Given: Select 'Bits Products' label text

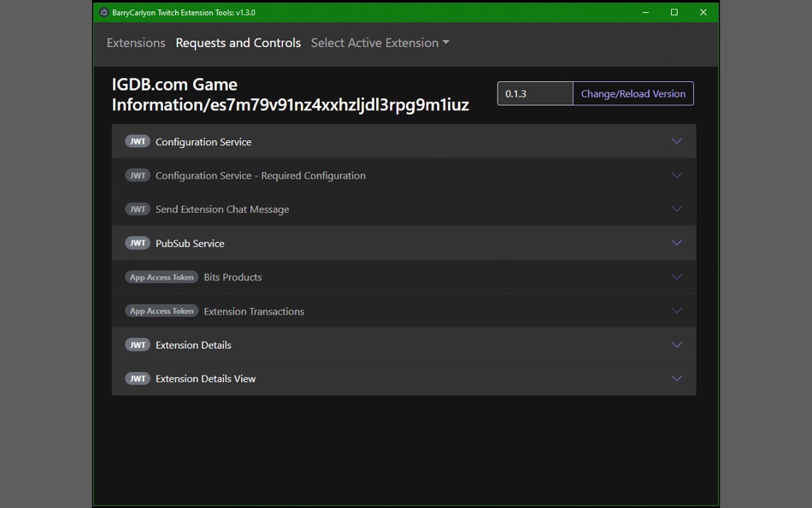Looking at the screenshot, I should coord(232,277).
